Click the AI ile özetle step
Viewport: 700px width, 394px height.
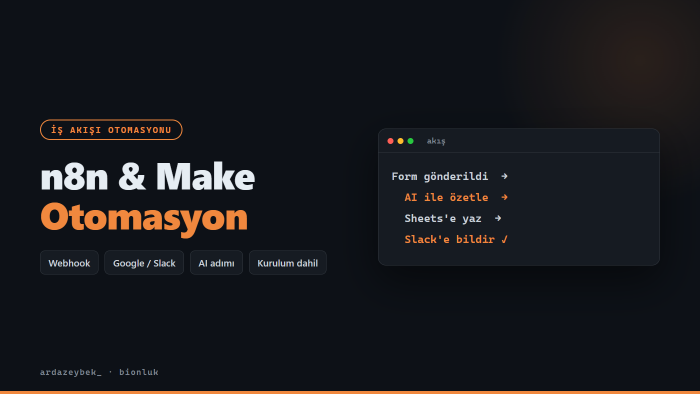click(446, 198)
